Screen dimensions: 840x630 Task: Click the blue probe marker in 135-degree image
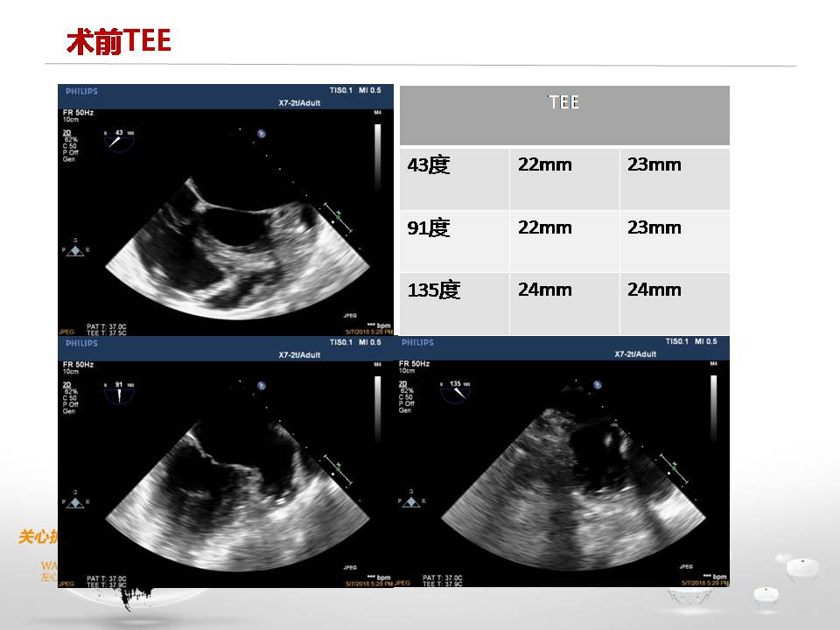coord(598,385)
